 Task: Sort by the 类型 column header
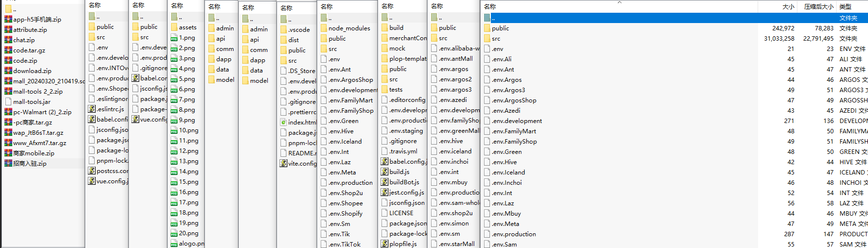click(x=845, y=6)
